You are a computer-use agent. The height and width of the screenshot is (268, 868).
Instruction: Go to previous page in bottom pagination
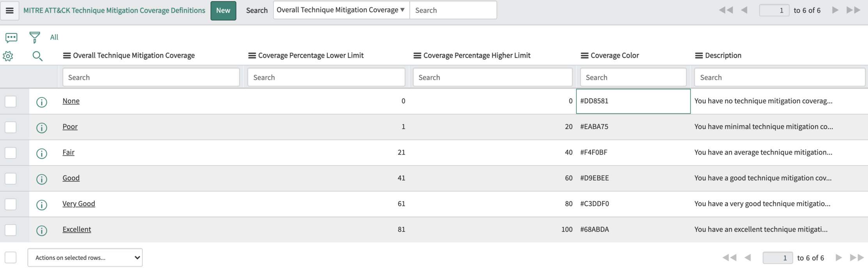click(x=748, y=257)
